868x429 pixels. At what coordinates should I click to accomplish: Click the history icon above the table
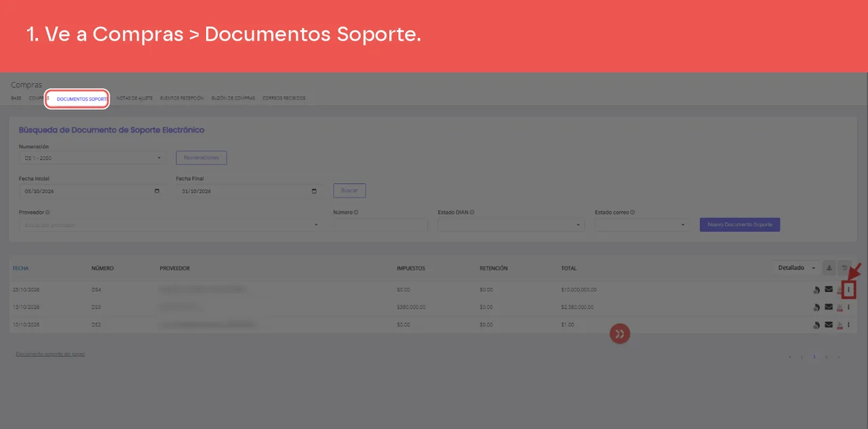coord(844,268)
